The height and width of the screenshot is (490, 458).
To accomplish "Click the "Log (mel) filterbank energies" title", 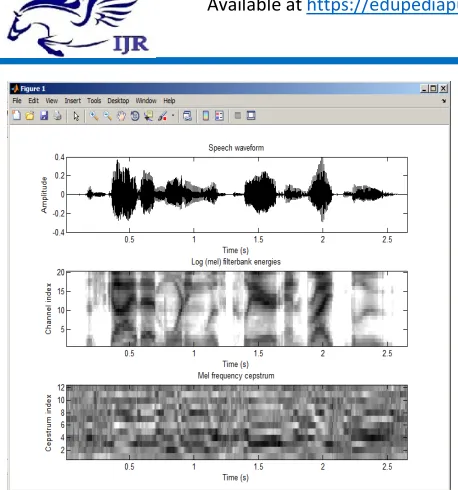I will (x=236, y=262).
